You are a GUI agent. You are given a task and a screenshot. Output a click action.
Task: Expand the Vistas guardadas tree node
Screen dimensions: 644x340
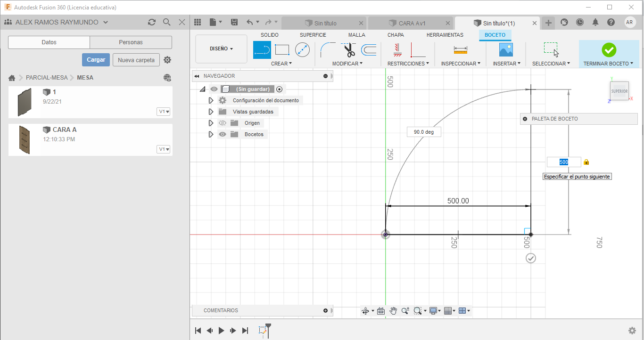(x=211, y=112)
